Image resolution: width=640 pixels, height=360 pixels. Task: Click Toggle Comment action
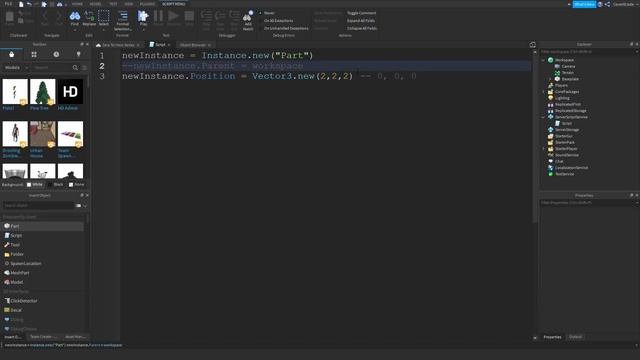tap(362, 13)
